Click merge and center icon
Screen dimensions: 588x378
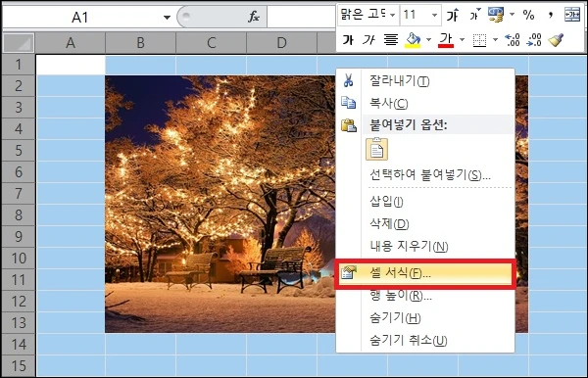572,16
